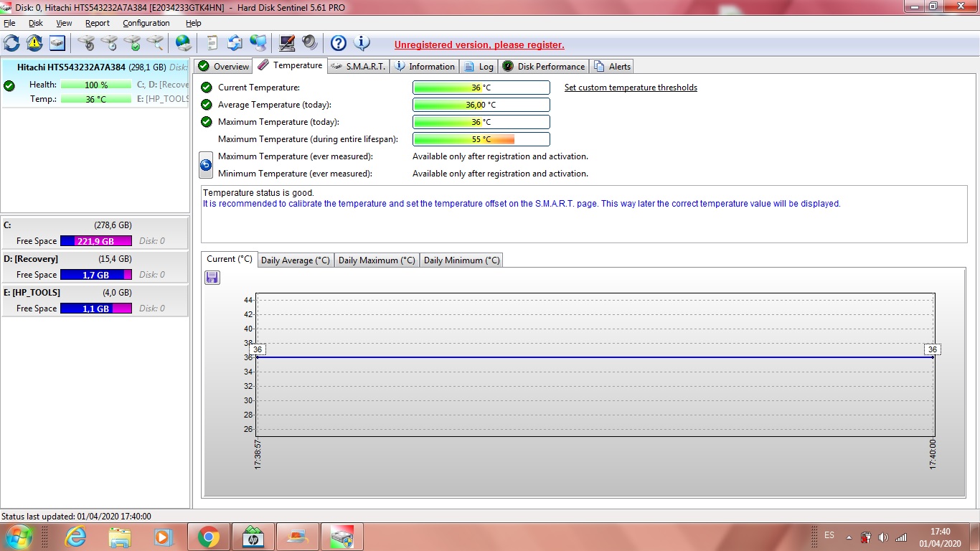The height and width of the screenshot is (551, 980).
Task: Open the Disk menu
Action: (x=36, y=23)
